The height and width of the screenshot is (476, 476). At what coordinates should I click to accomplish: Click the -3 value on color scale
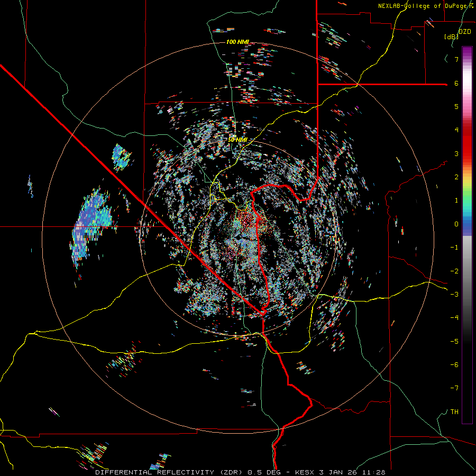point(454,295)
